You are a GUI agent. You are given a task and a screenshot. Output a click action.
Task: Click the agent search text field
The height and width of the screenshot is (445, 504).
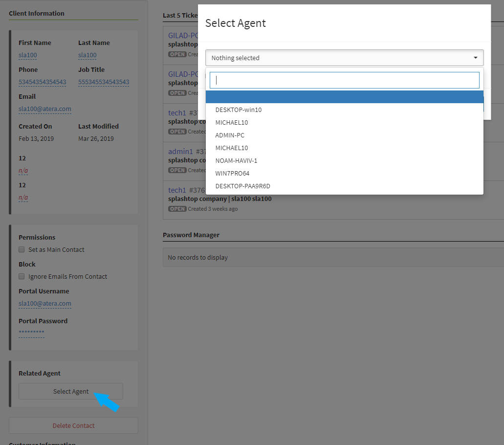pyautogui.click(x=344, y=80)
